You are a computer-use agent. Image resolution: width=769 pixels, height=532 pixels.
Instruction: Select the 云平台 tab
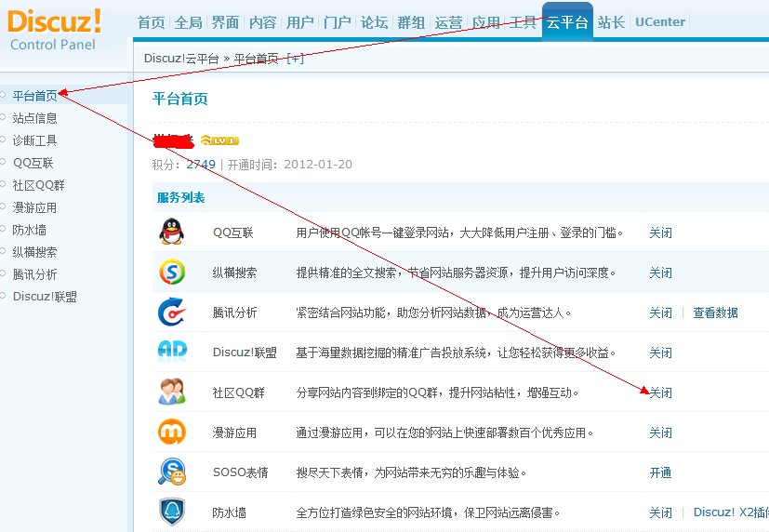(567, 22)
